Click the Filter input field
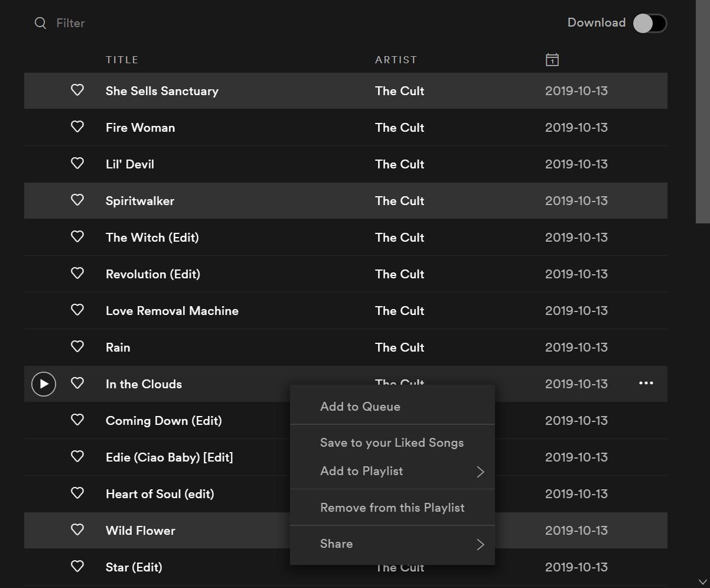Screen dimensions: 710x588 pos(70,23)
